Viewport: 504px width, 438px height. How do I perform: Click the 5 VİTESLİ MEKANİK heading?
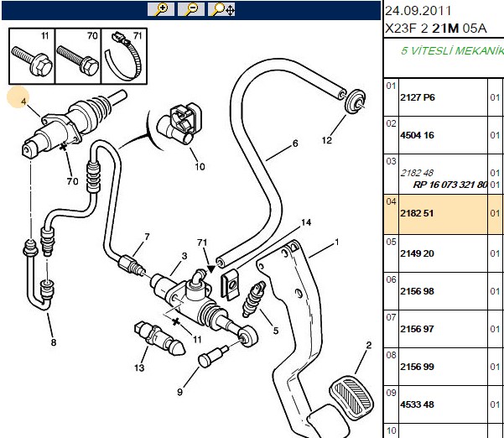tap(452, 51)
